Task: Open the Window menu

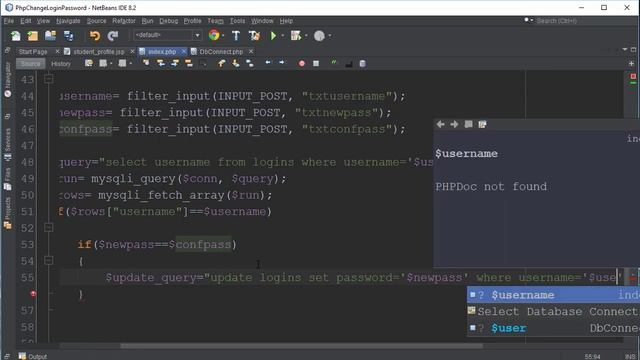Action: [262, 21]
